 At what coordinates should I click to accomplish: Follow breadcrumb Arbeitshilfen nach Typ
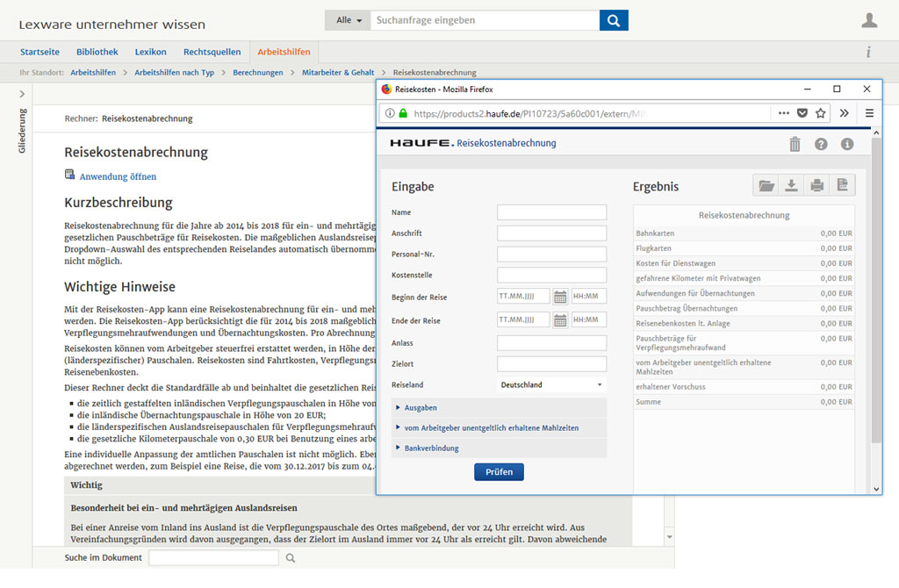pyautogui.click(x=175, y=73)
